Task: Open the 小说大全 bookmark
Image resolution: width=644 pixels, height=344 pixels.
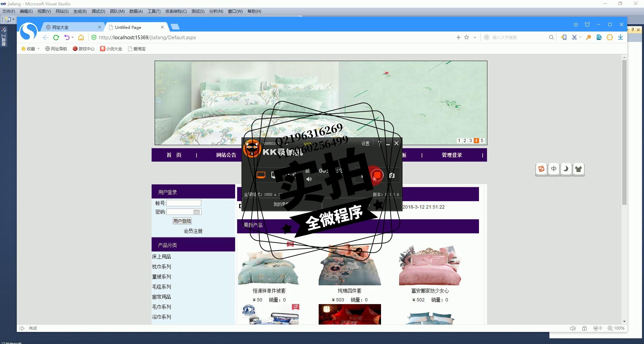Action: pyautogui.click(x=111, y=49)
